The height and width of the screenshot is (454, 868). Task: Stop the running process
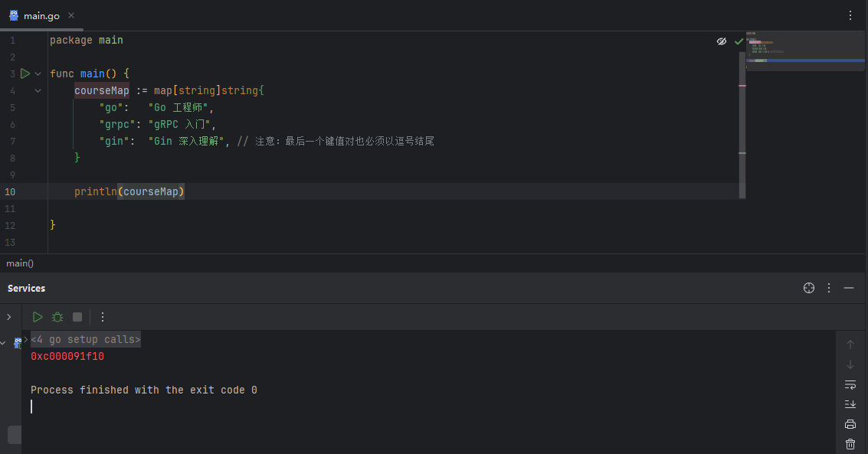[77, 317]
